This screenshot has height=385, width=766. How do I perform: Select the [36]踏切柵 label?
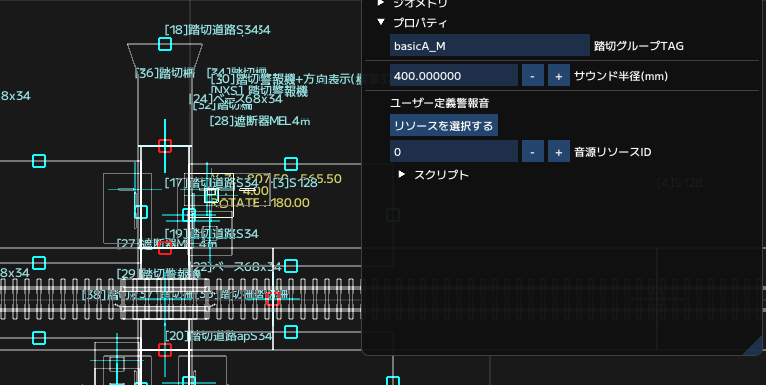tap(165, 73)
